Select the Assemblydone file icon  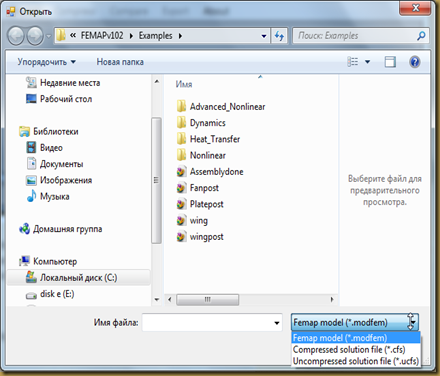point(181,172)
